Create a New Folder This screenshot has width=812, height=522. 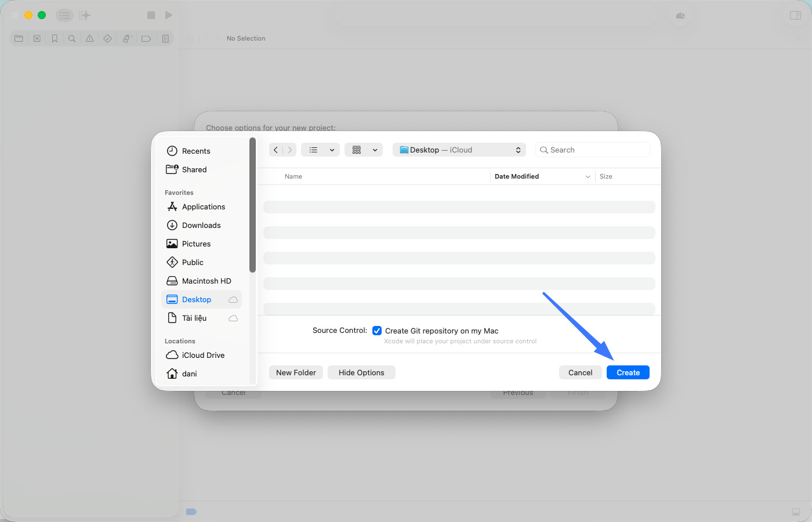pyautogui.click(x=296, y=372)
